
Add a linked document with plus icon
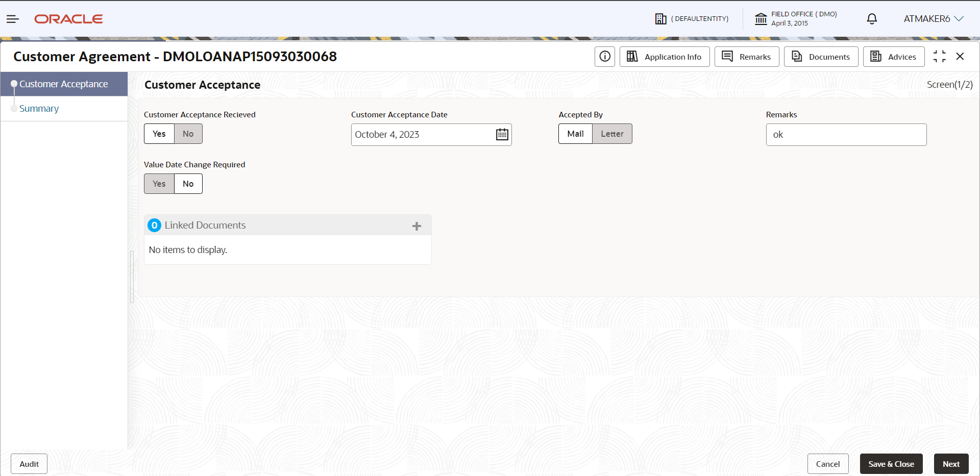[416, 226]
